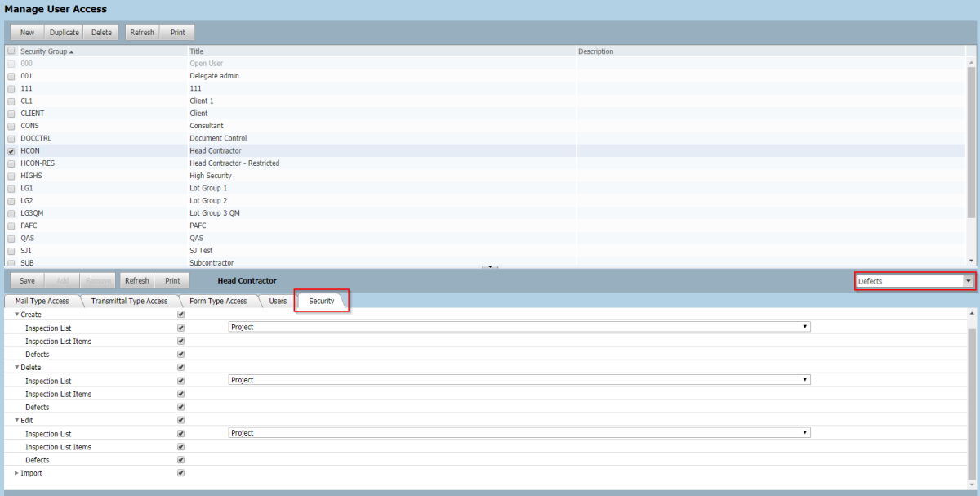Viewport: 980px width, 496px height.
Task: Check the 001 Delegate admin row checkbox
Action: [x=11, y=76]
